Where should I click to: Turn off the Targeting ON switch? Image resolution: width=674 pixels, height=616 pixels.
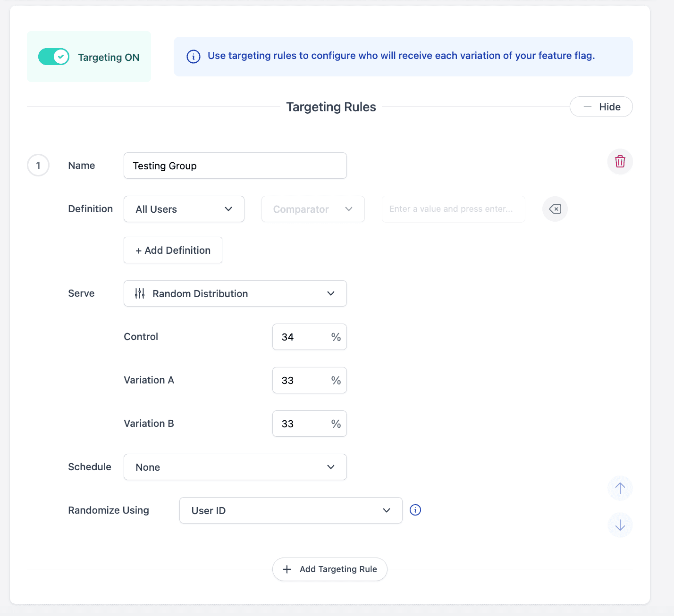pos(54,57)
